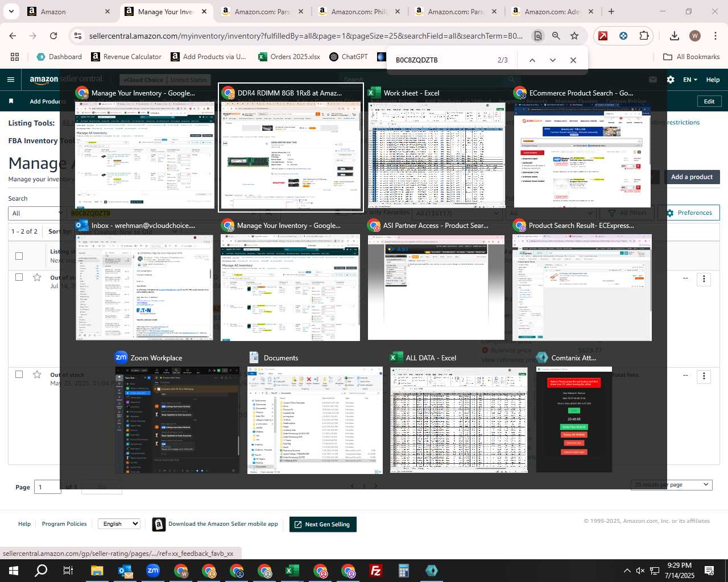Open the Chrome profile W avatar
This screenshot has height=582, width=728.
(x=695, y=36)
